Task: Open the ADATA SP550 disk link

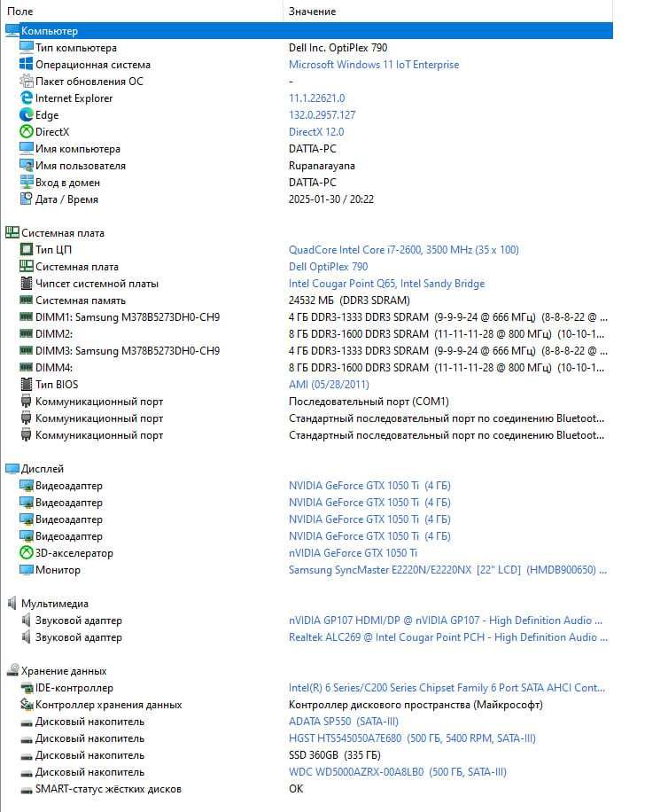Action: [x=344, y=722]
